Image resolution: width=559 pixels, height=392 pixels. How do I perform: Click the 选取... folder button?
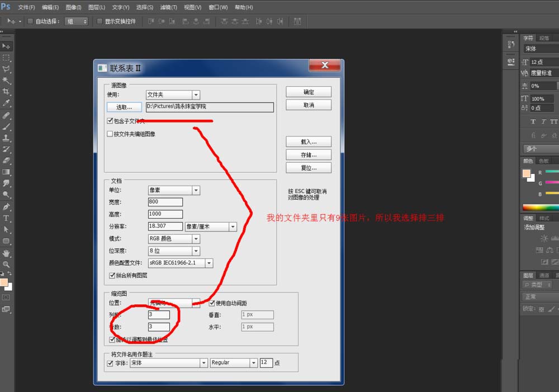[x=124, y=107]
